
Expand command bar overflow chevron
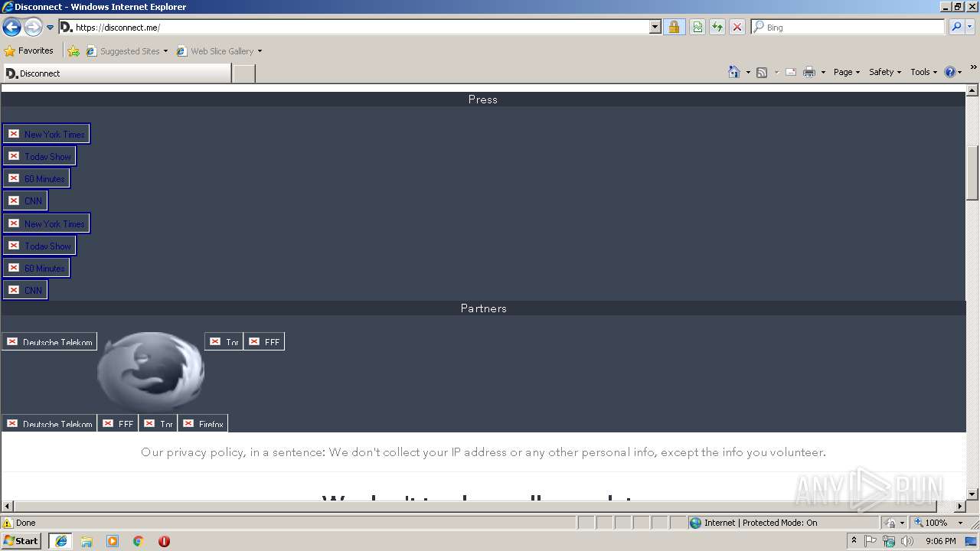click(973, 67)
